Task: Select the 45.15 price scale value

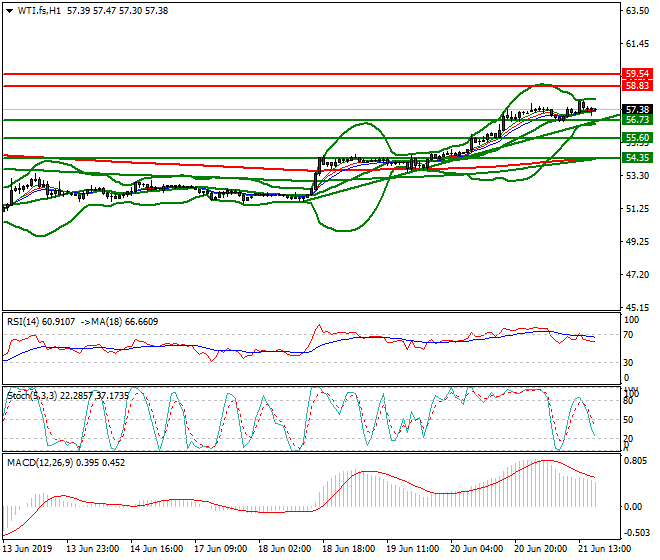Action: tap(637, 308)
